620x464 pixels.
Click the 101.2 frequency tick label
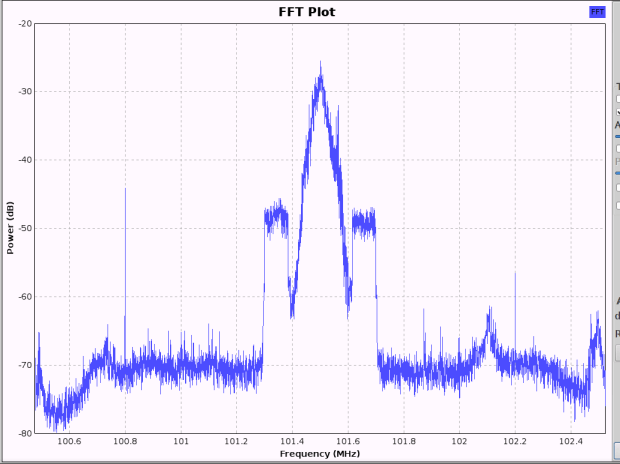(x=236, y=441)
